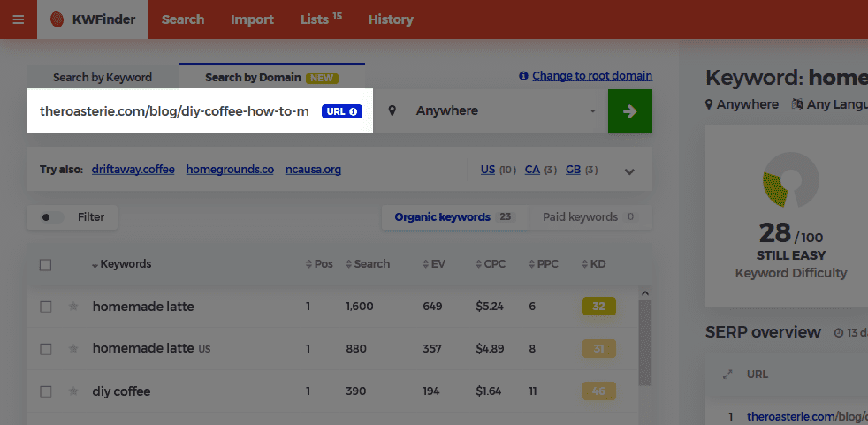
Task: Click Change to root domain link
Action: click(x=592, y=76)
